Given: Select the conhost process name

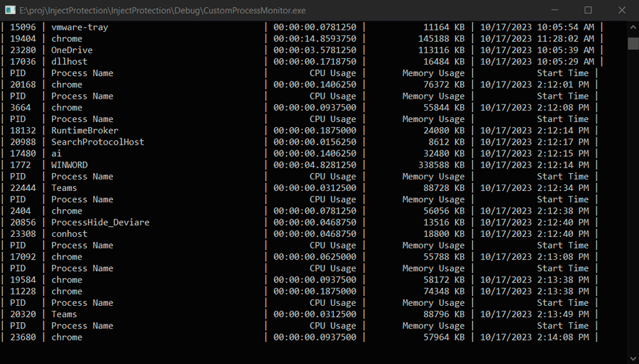Looking at the screenshot, I should (70, 233).
